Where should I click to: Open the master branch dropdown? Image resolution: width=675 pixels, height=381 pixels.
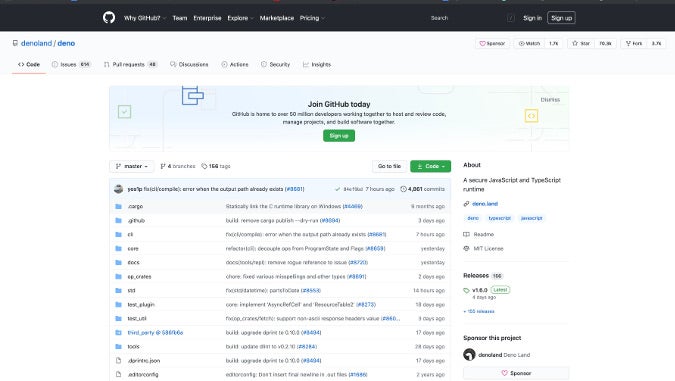tap(132, 166)
